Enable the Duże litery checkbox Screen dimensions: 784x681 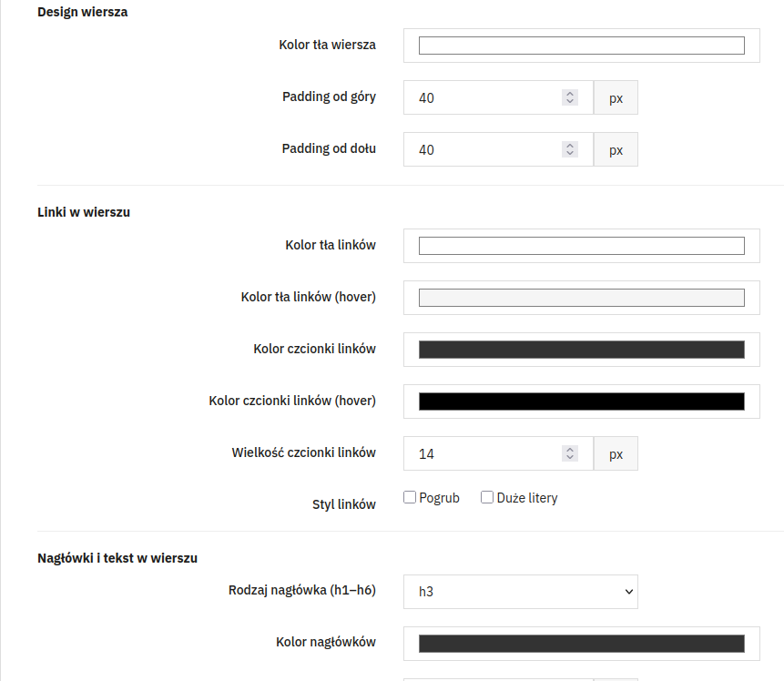click(x=487, y=497)
